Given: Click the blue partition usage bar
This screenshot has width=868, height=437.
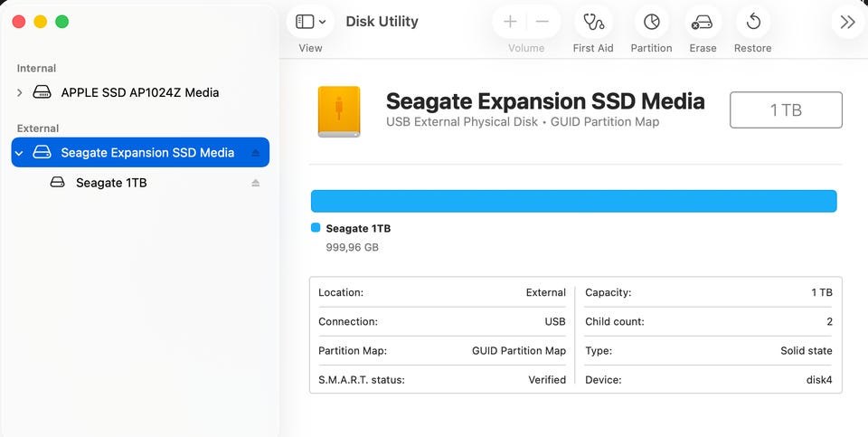Looking at the screenshot, I should coord(573,201).
